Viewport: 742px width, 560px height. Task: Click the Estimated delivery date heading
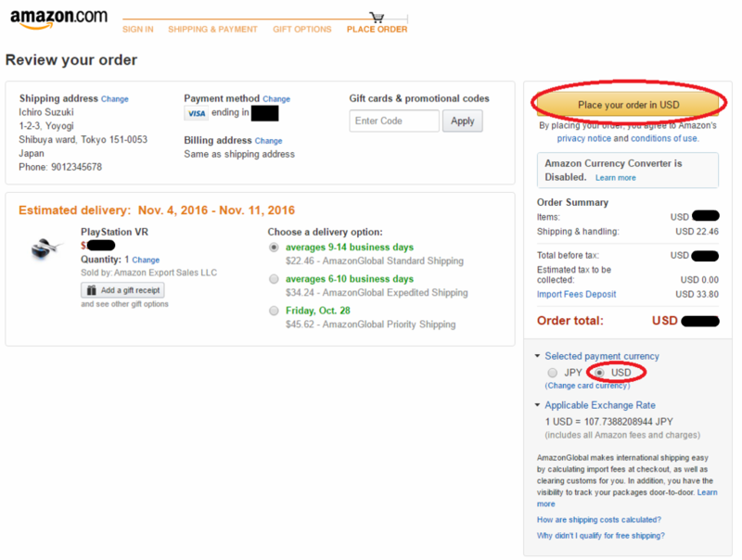tap(157, 210)
